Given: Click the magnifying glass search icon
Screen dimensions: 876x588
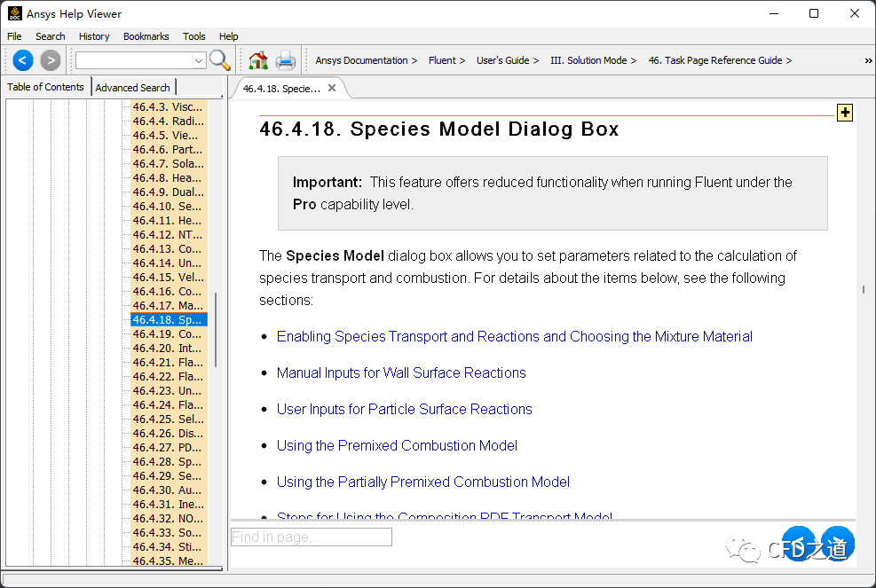Looking at the screenshot, I should coord(220,60).
